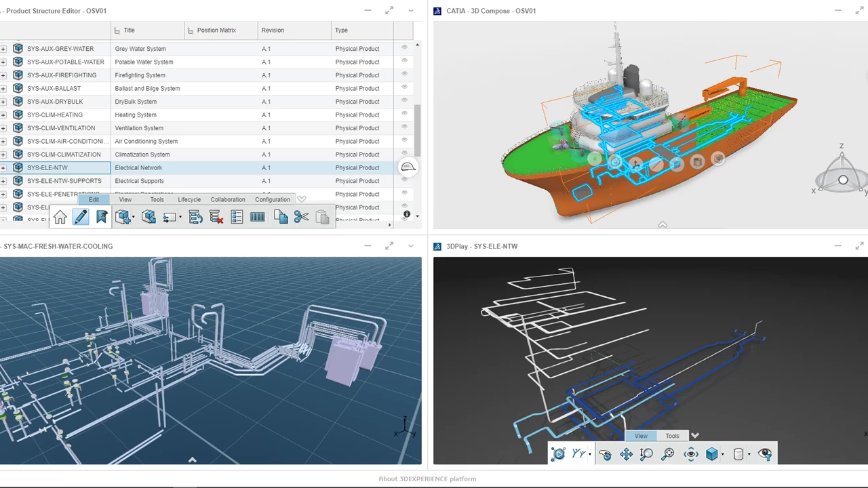Open the render style dropdown in 3DPlay
868x488 pixels.
point(723,454)
